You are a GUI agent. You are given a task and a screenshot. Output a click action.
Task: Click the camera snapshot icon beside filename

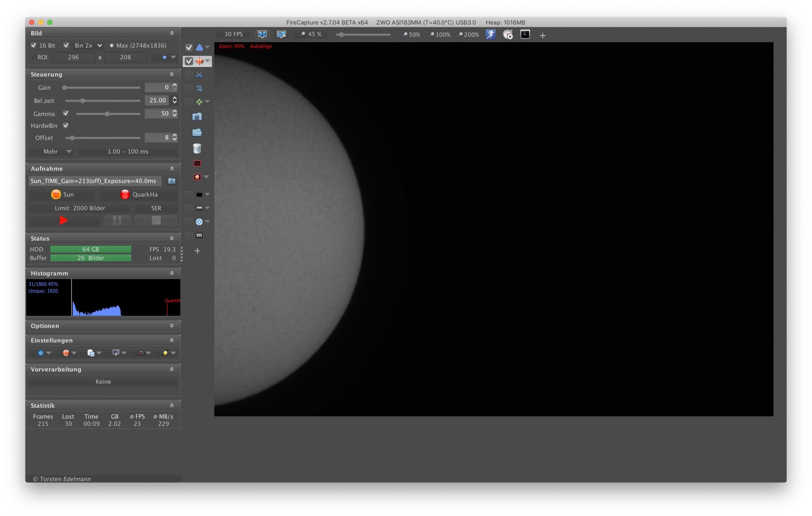(172, 181)
